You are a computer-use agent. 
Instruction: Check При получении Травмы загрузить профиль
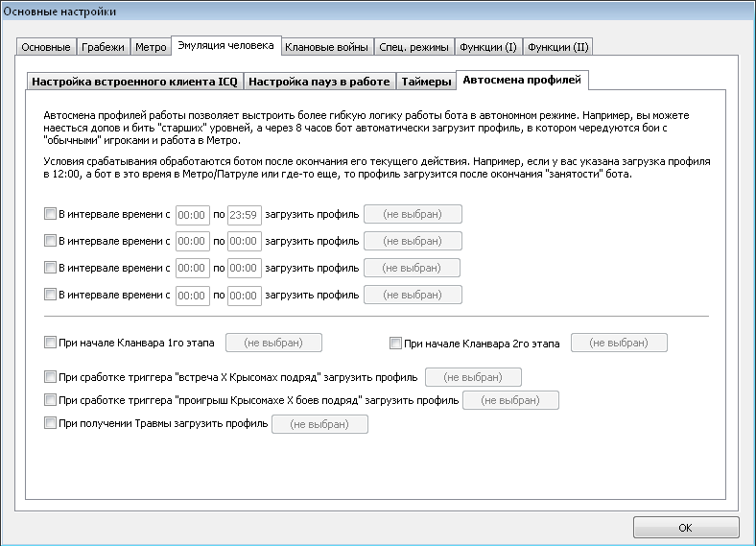(x=50, y=423)
